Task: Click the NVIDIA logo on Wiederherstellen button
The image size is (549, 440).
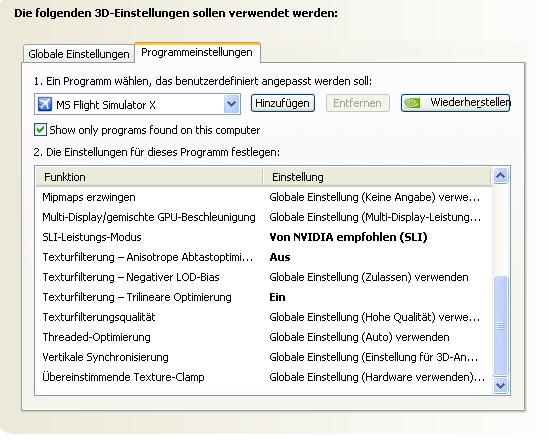Action: 412,103
